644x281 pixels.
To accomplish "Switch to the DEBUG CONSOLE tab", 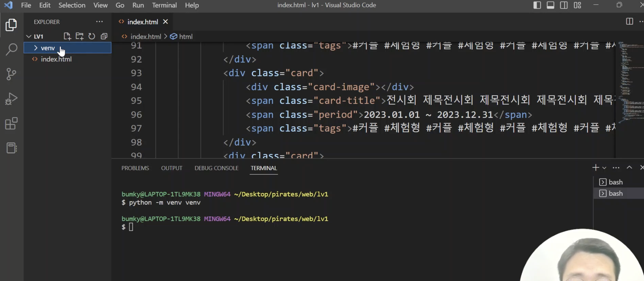I will click(x=216, y=168).
